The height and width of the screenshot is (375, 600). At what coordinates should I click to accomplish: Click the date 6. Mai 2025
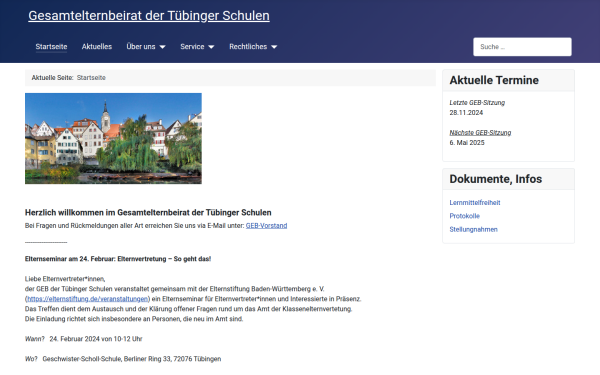467,143
